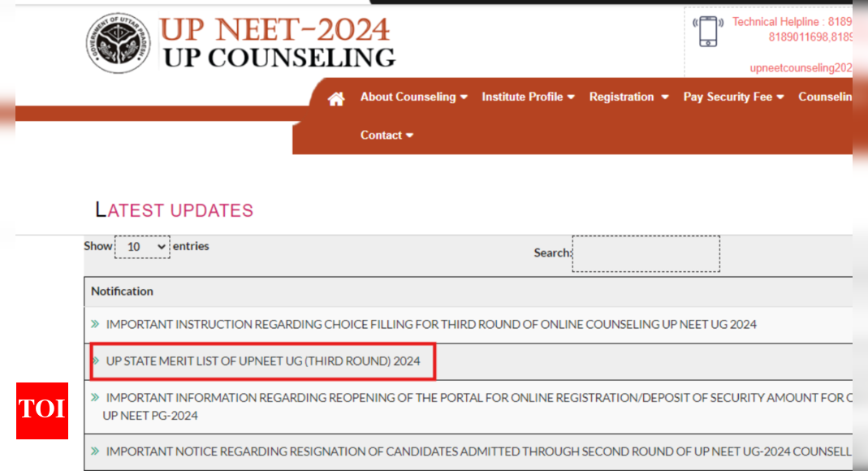
Task: Expand the Registration dropdown arrow
Action: [x=665, y=97]
